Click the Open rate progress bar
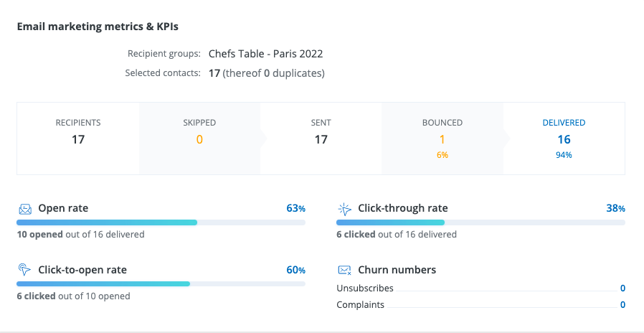 tap(161, 222)
